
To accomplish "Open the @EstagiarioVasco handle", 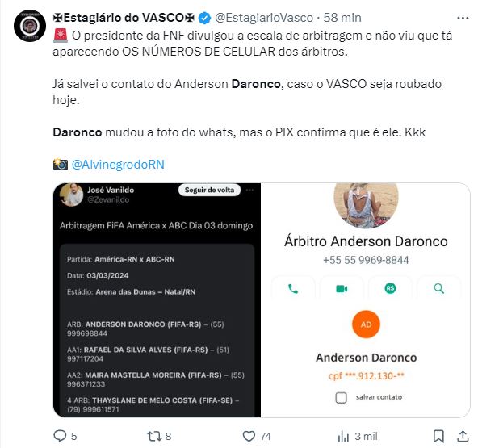I will (264, 18).
